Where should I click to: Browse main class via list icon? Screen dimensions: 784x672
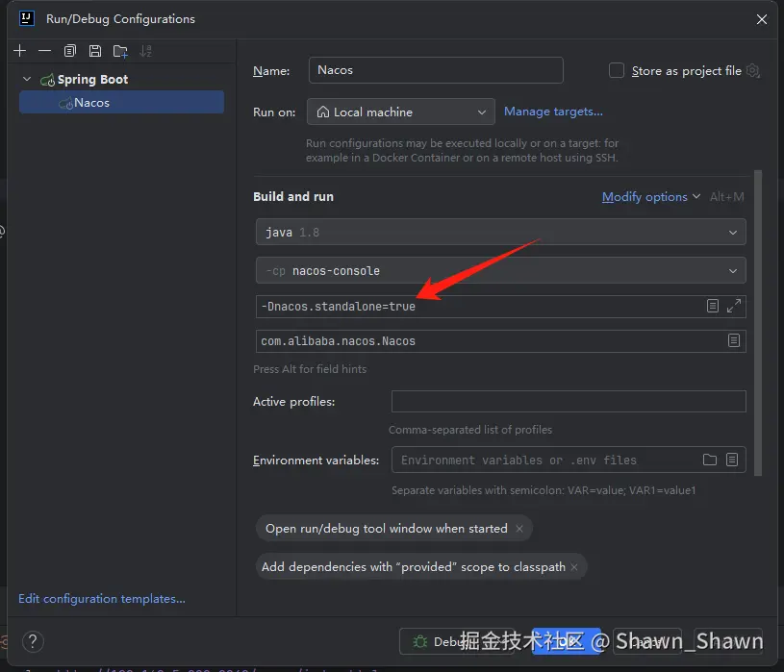click(734, 340)
